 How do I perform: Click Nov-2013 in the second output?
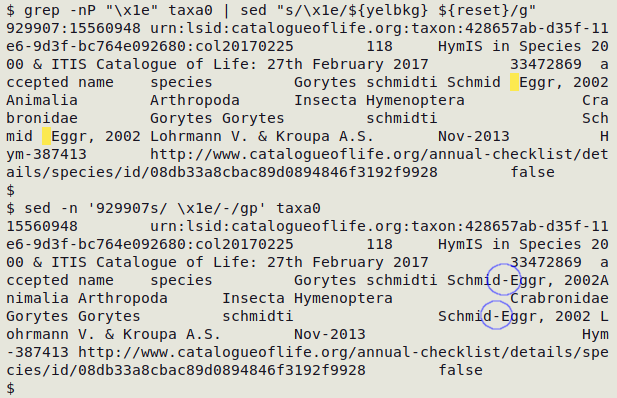pos(330,335)
